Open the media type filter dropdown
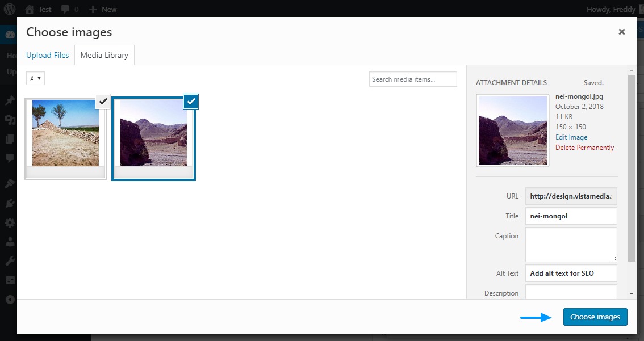This screenshot has width=644, height=341. click(35, 78)
